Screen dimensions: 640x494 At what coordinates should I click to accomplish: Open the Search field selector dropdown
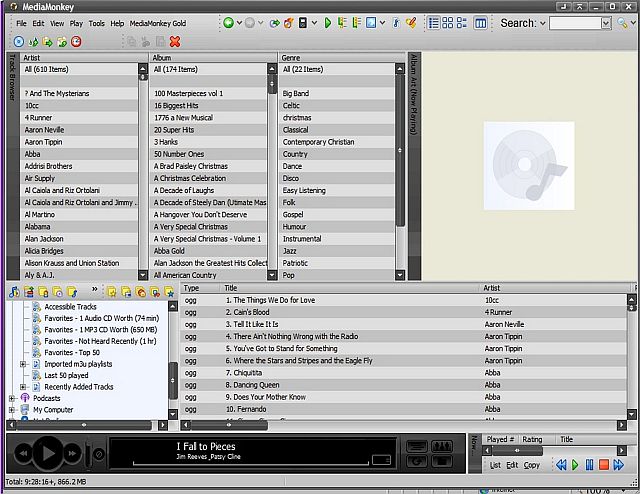coord(542,23)
